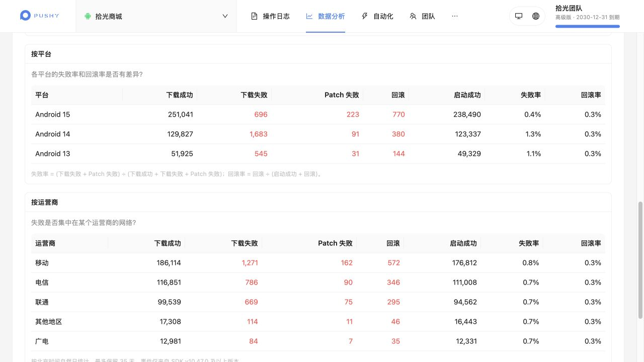Select the 移动 carrier row
The height and width of the screenshot is (362, 644).
(x=318, y=263)
